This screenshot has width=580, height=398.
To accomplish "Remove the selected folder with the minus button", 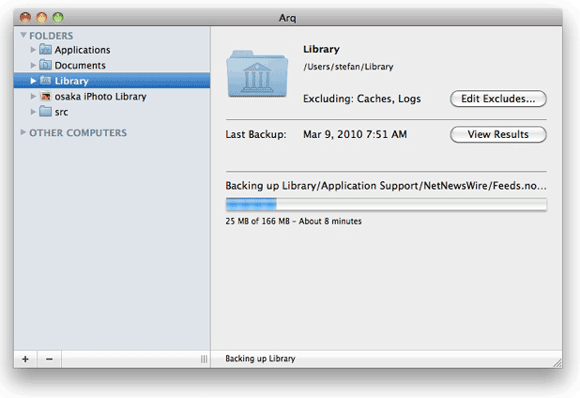I will [49, 359].
